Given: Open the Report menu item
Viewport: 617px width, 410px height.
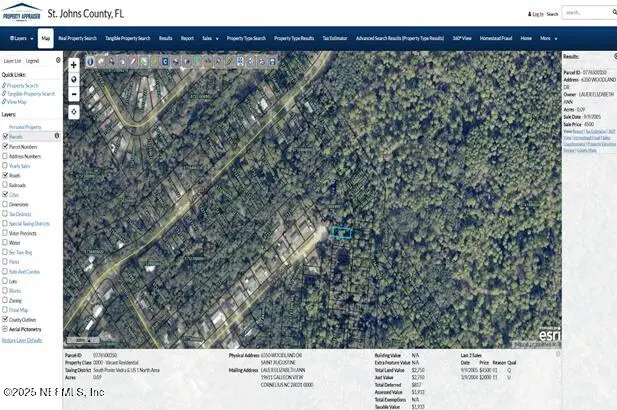Looking at the screenshot, I should click(x=187, y=38).
